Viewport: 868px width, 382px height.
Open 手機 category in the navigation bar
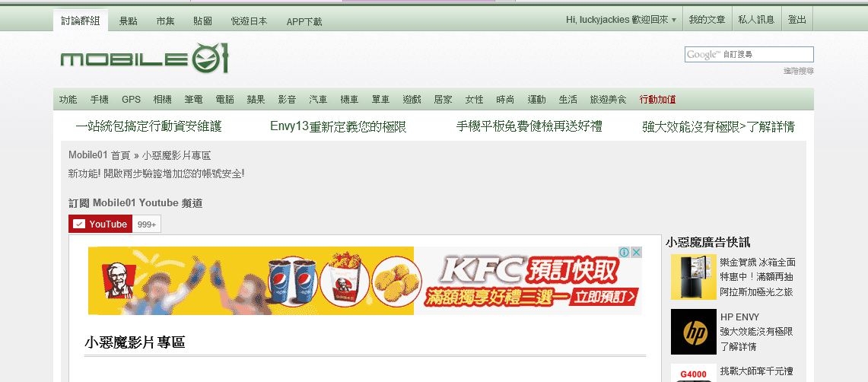(100, 100)
